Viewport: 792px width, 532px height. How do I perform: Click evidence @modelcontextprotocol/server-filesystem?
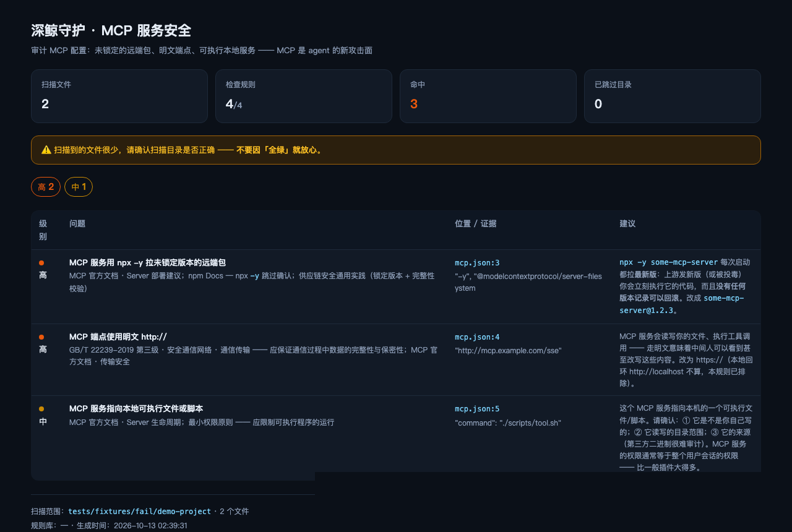point(528,282)
